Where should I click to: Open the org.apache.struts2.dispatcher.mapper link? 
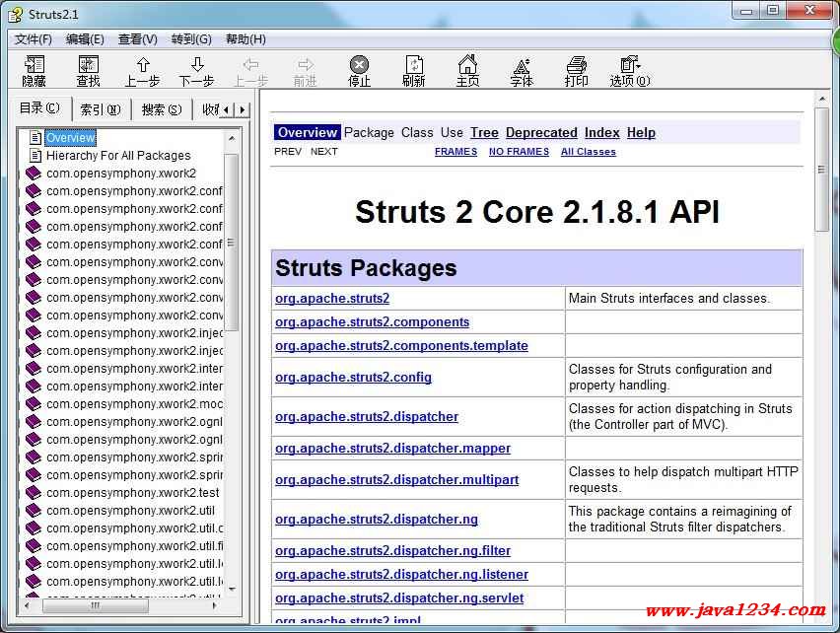point(392,448)
